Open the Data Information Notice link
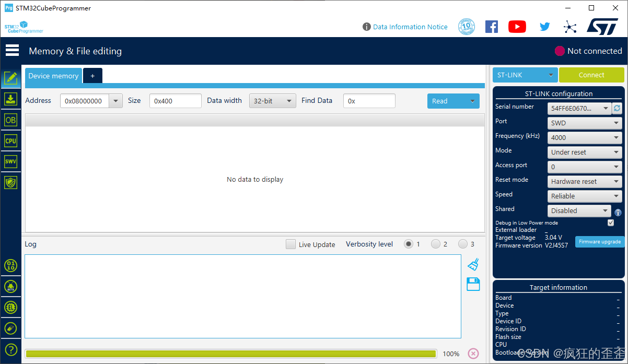Image resolution: width=628 pixels, height=364 pixels. click(x=410, y=27)
